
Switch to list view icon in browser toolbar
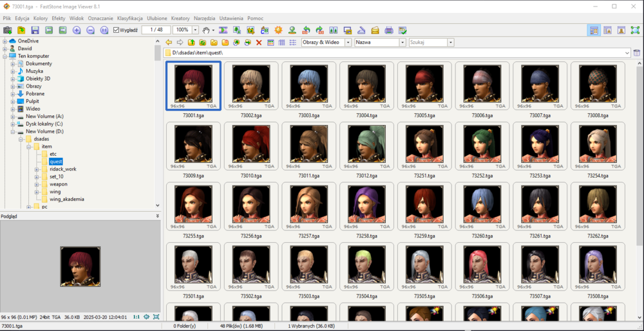[x=293, y=43]
